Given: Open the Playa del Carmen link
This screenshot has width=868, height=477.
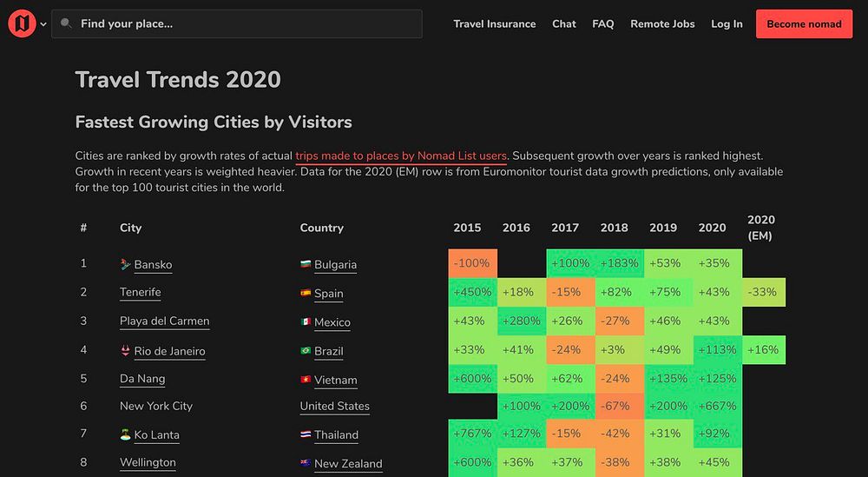Looking at the screenshot, I should point(164,321).
